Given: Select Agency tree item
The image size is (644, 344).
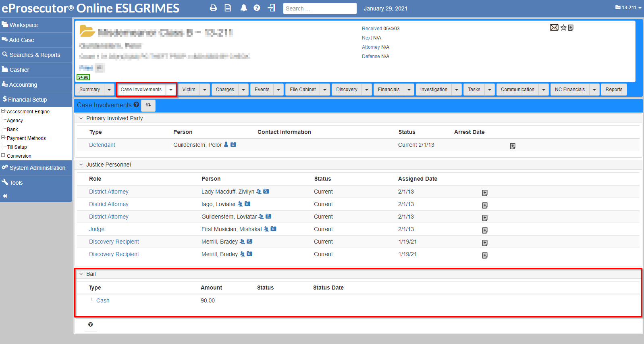Looking at the screenshot, I should click(x=15, y=121).
